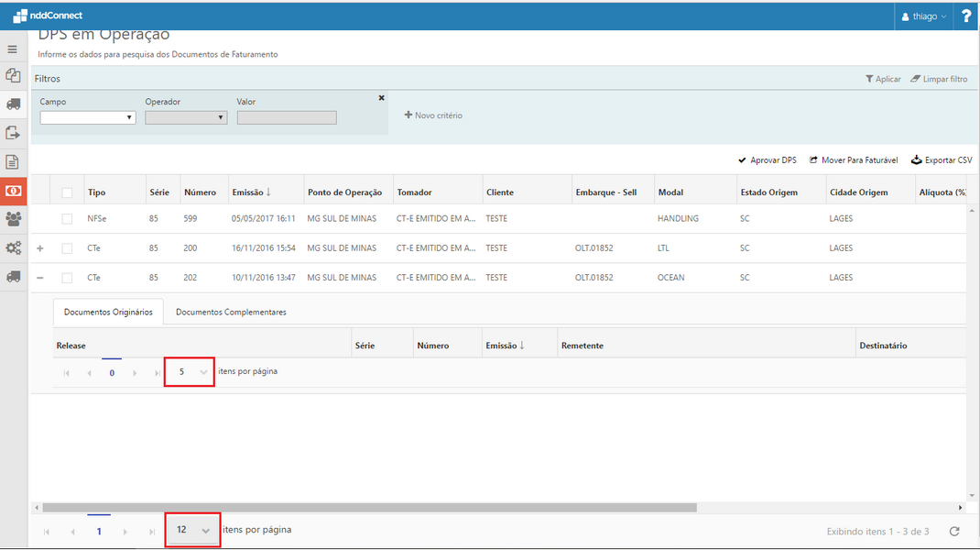980x550 pixels.
Task: Click the Valor filter input field
Action: point(287,117)
